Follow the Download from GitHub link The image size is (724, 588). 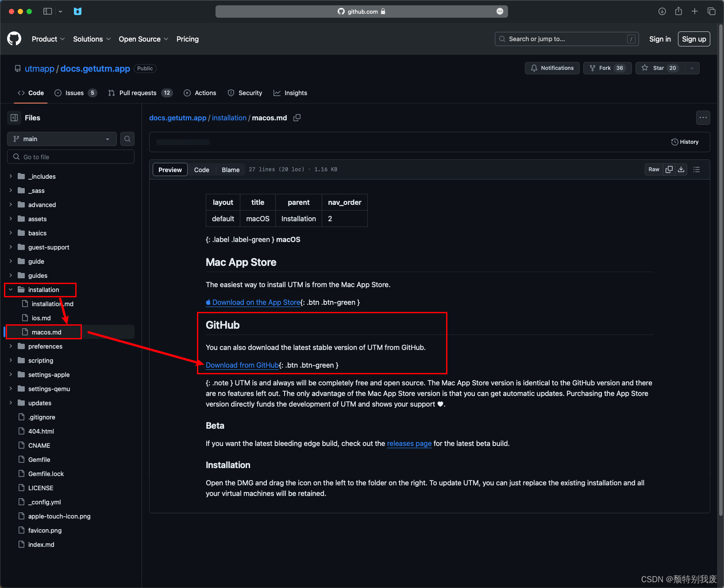click(243, 365)
